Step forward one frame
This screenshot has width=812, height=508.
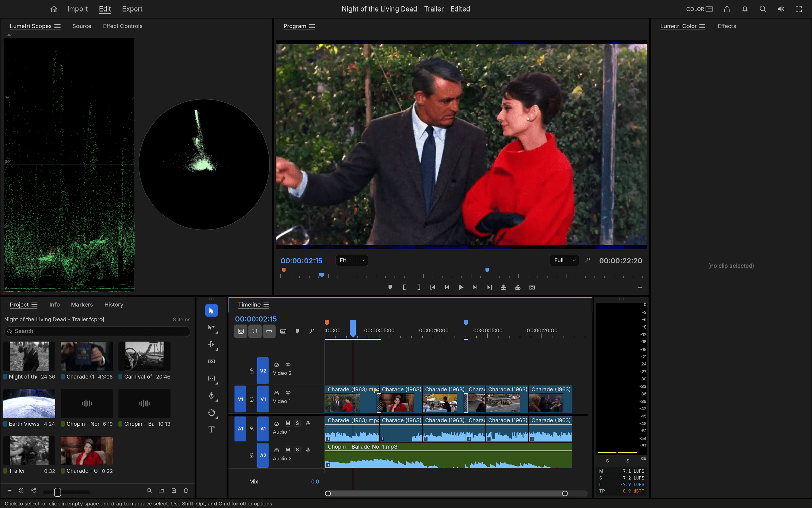pyautogui.click(x=475, y=287)
